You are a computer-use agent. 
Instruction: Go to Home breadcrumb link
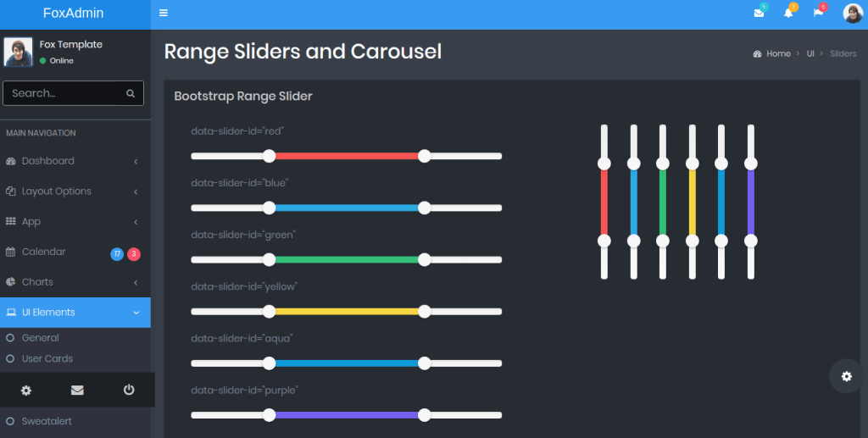click(x=778, y=53)
